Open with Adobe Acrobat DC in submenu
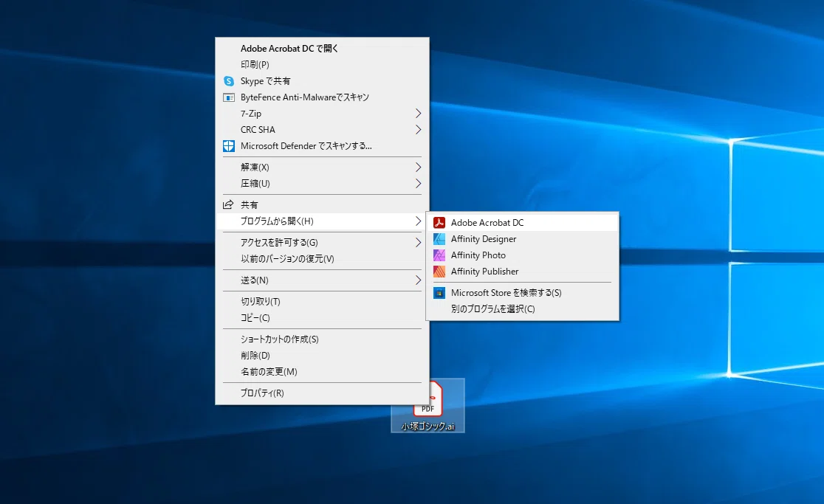This screenshot has height=504, width=824. 522,223
